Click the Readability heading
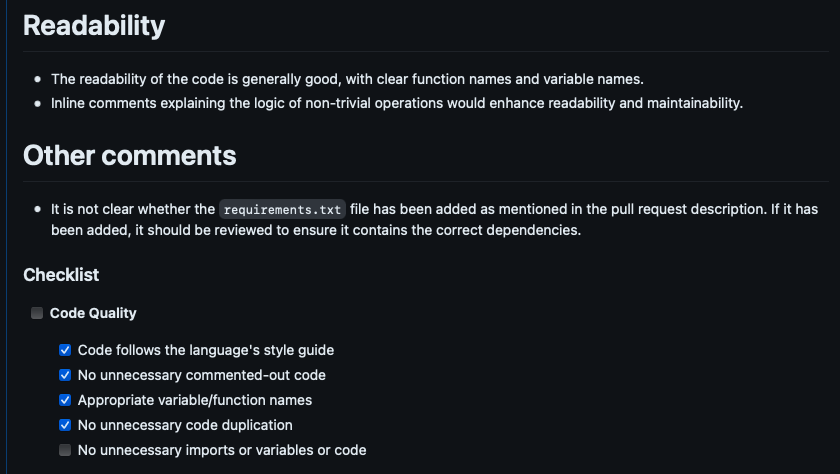The image size is (840, 474). pos(94,26)
